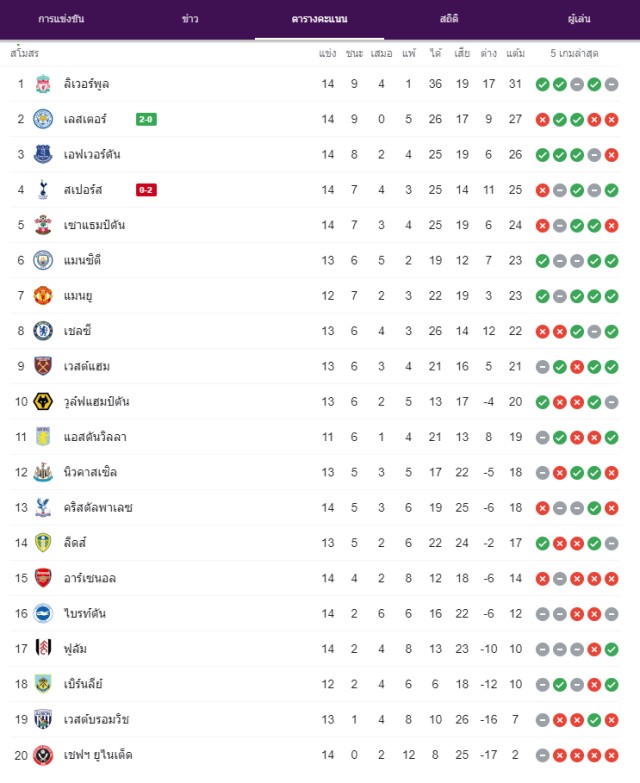Click the Wolves crest icon
The width and height of the screenshot is (640, 783).
(43, 401)
